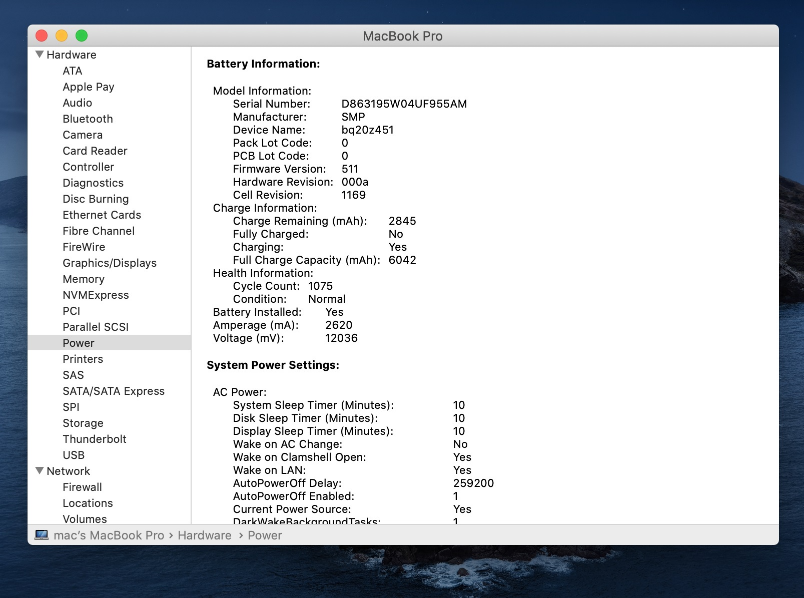The height and width of the screenshot is (598, 804).
Task: Click the computer icon in the path bar
Action: 42,535
